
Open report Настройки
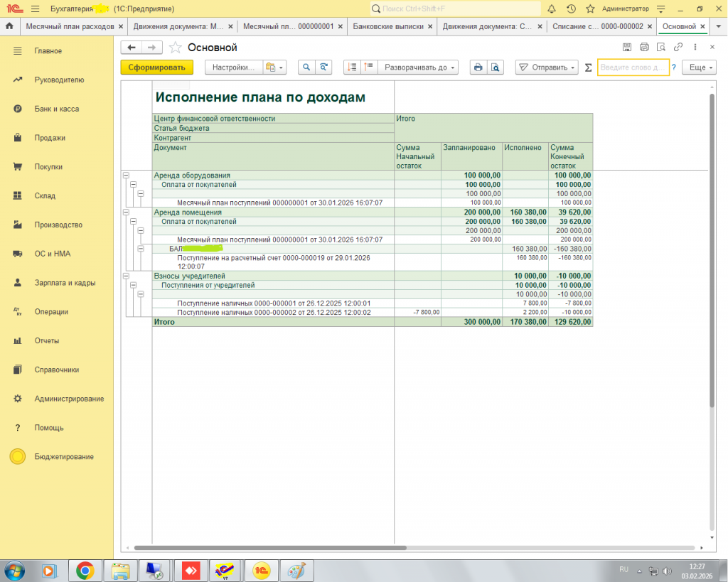pyautogui.click(x=233, y=68)
